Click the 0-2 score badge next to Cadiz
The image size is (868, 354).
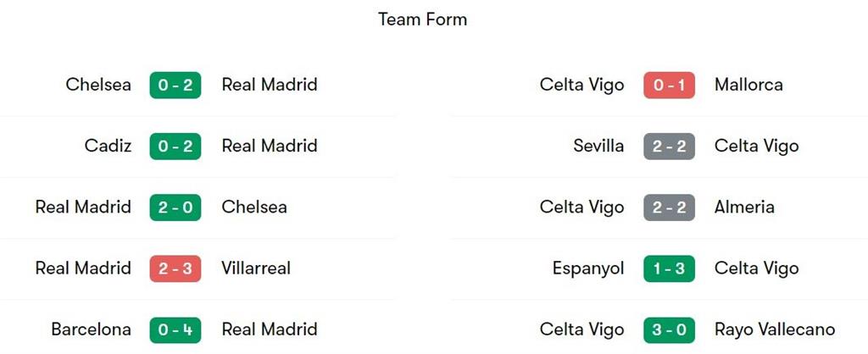pos(175,146)
